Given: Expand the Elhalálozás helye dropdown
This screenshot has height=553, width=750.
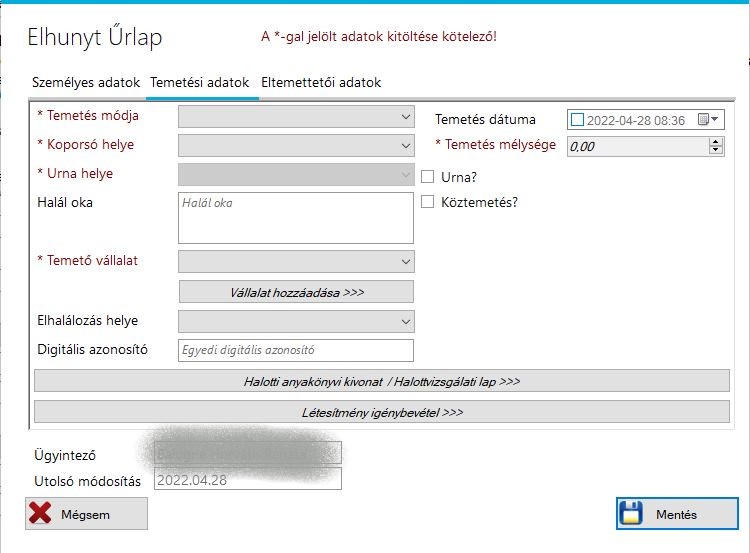Looking at the screenshot, I should tap(405, 322).
